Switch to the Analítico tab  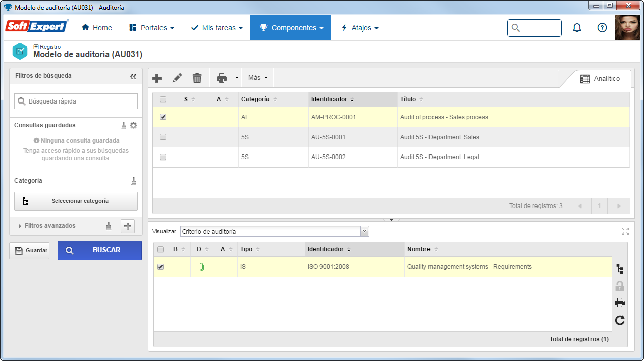(x=600, y=79)
